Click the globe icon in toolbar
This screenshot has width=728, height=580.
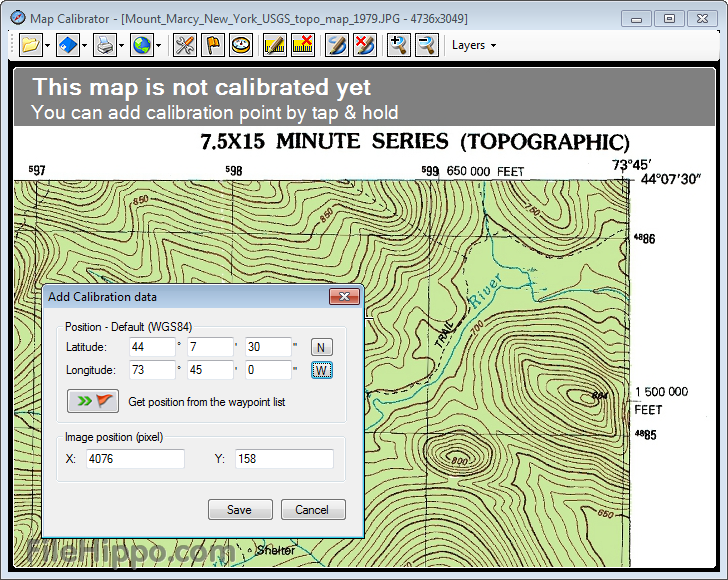pyautogui.click(x=142, y=46)
